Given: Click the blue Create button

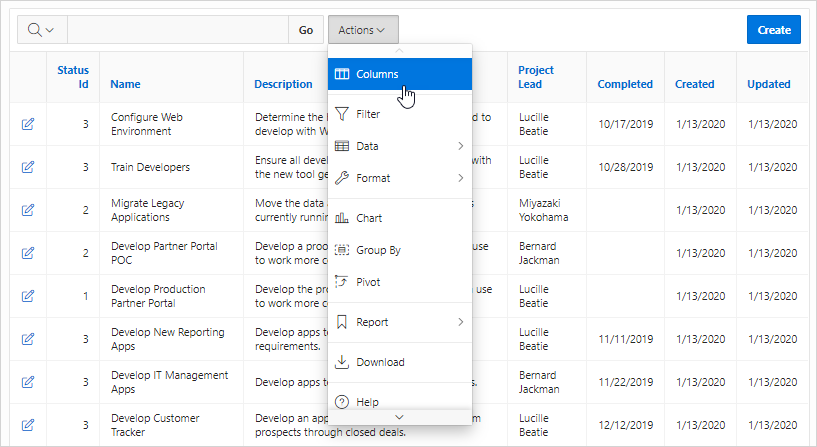Looking at the screenshot, I should (774, 30).
